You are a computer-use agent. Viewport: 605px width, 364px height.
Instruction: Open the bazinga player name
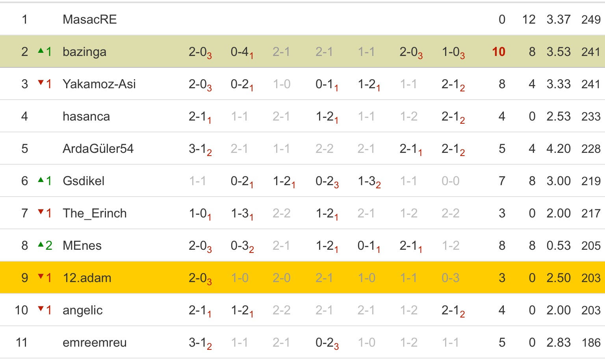pos(84,52)
